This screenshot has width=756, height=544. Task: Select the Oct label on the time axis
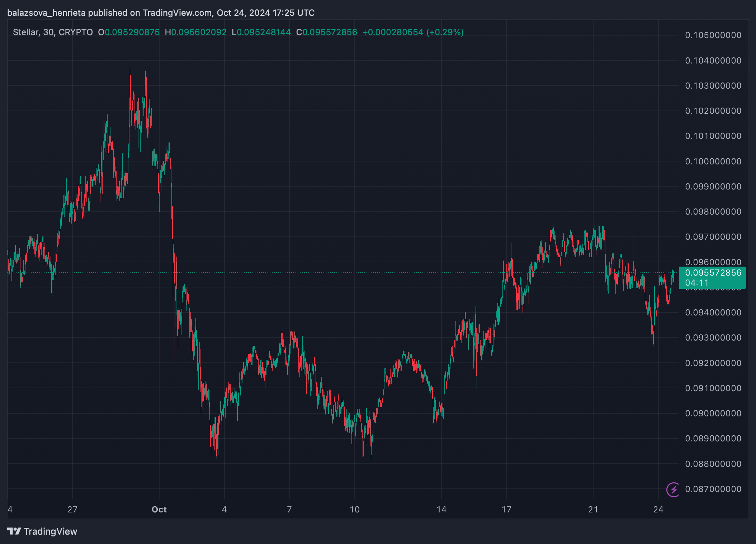159,510
